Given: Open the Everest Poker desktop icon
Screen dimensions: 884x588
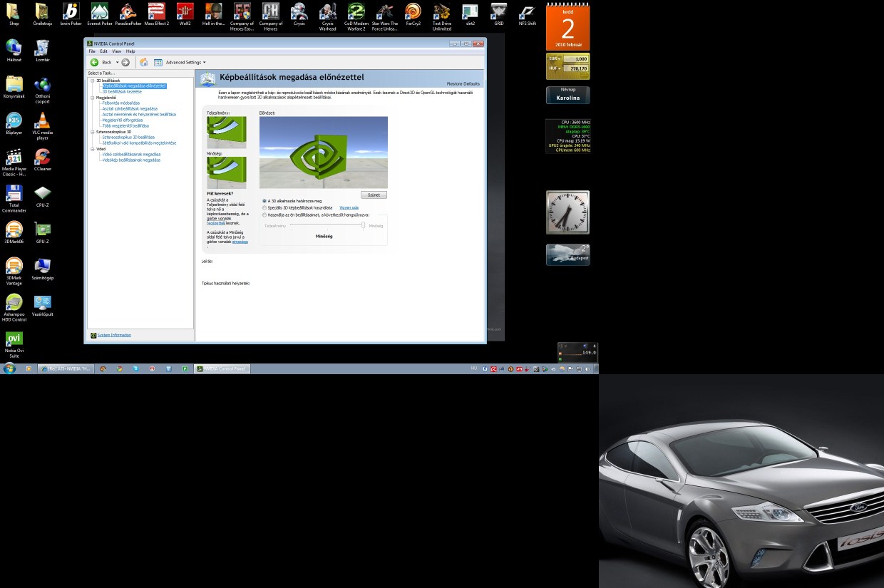Looking at the screenshot, I should [x=100, y=14].
